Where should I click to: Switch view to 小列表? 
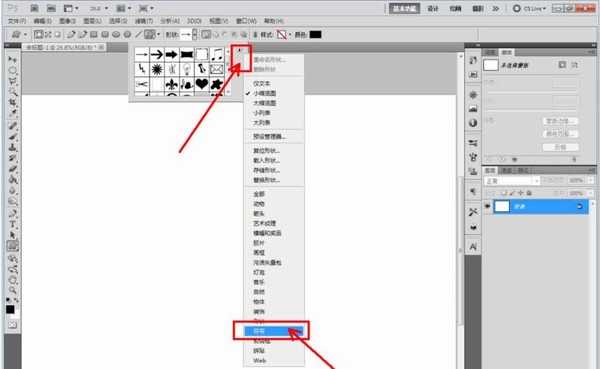click(262, 113)
